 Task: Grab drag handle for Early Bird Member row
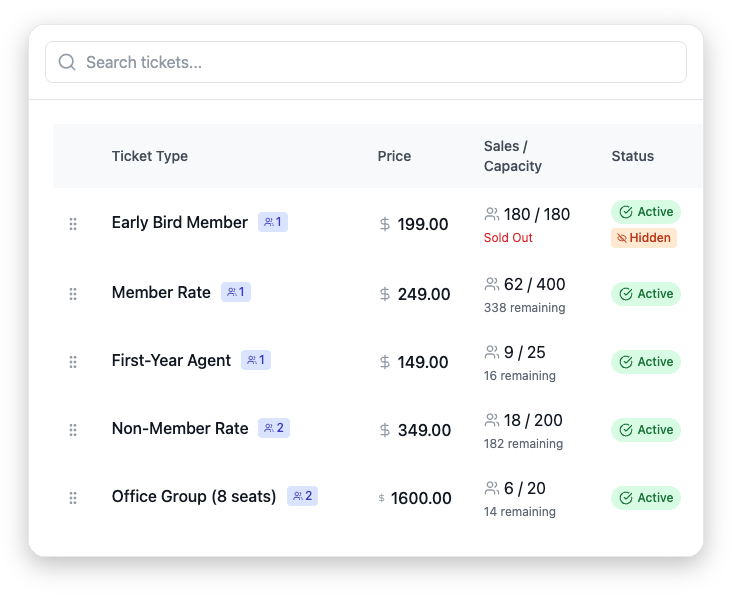click(x=73, y=224)
